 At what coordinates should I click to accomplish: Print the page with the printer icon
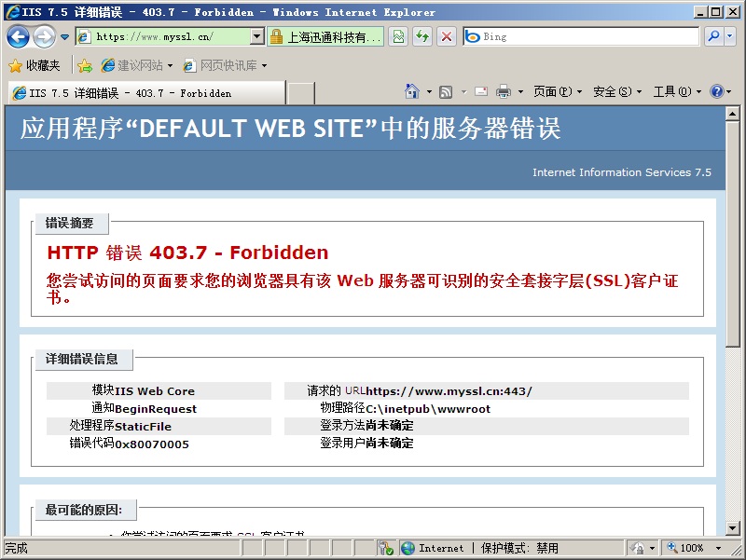click(x=503, y=91)
